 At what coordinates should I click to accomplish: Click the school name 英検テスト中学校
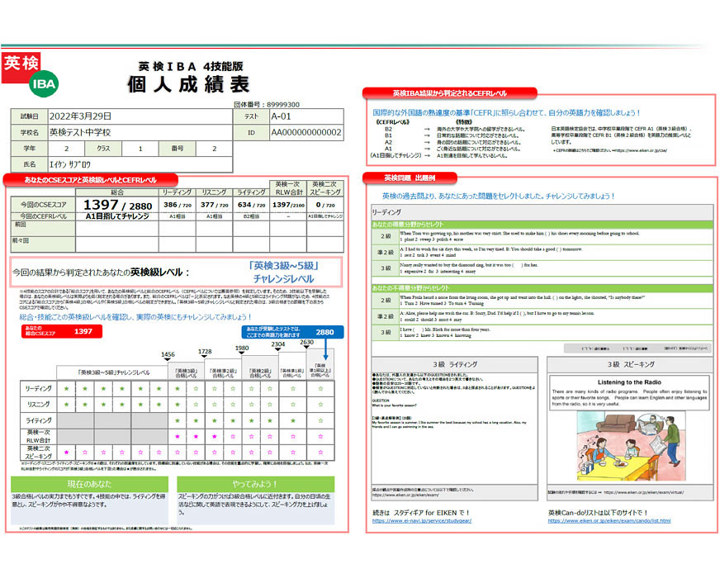coord(80,132)
